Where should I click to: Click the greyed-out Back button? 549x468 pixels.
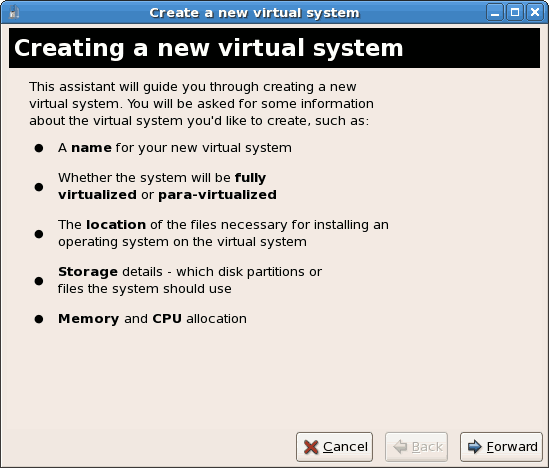(x=416, y=447)
